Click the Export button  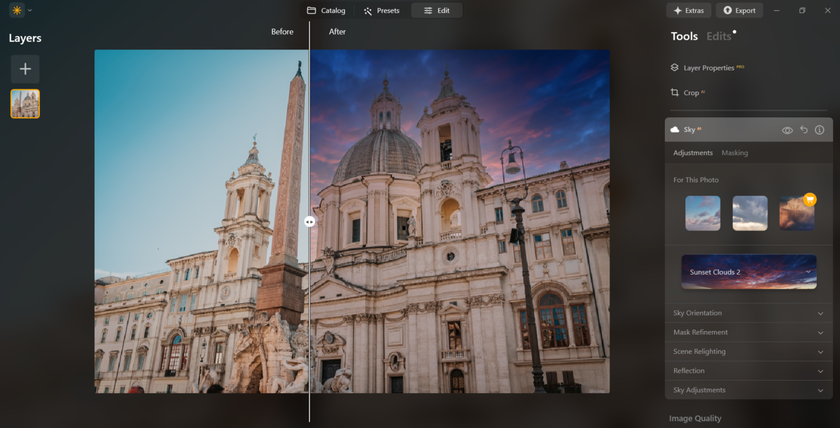point(739,10)
